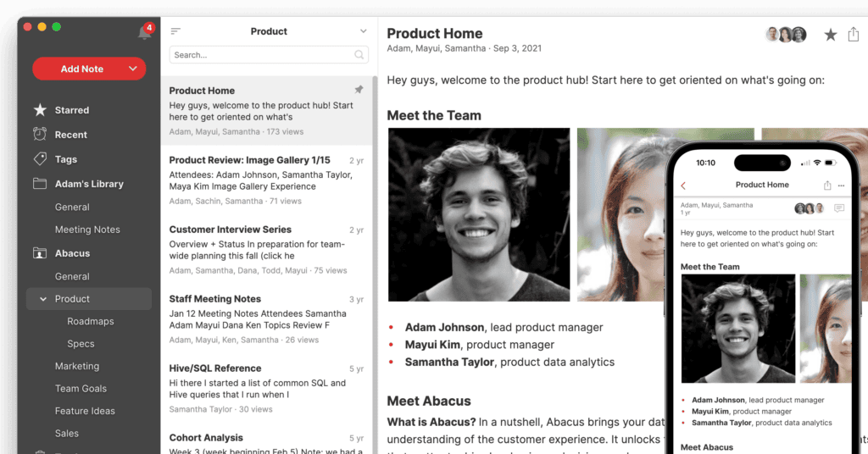Open the Marketing folder
This screenshot has height=454, width=868.
click(x=77, y=366)
